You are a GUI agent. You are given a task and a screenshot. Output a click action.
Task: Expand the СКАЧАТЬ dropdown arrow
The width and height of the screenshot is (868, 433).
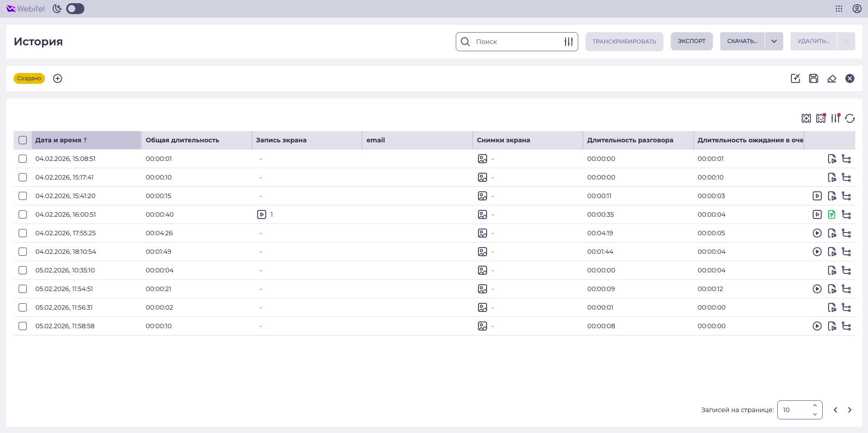point(774,41)
